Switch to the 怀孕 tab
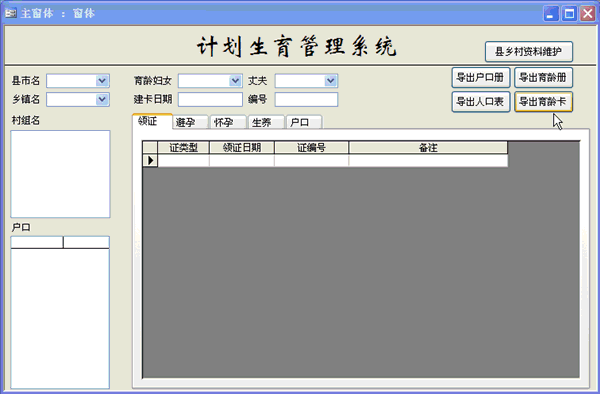This screenshot has width=600, height=394. (x=228, y=122)
